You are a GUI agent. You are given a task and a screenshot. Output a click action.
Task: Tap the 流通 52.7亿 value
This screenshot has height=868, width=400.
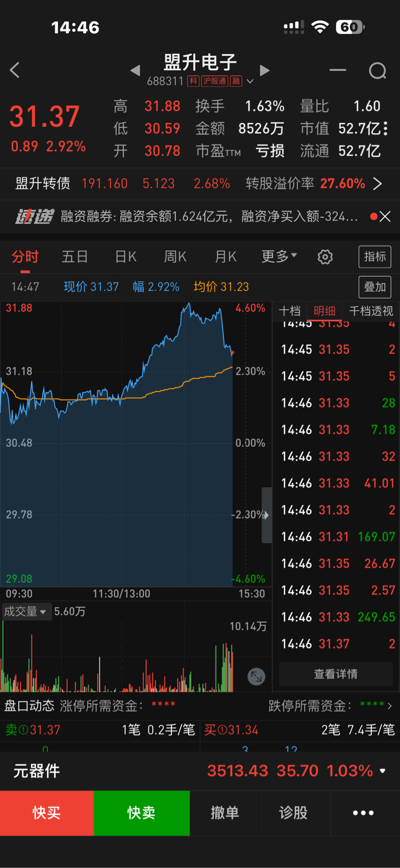359,151
